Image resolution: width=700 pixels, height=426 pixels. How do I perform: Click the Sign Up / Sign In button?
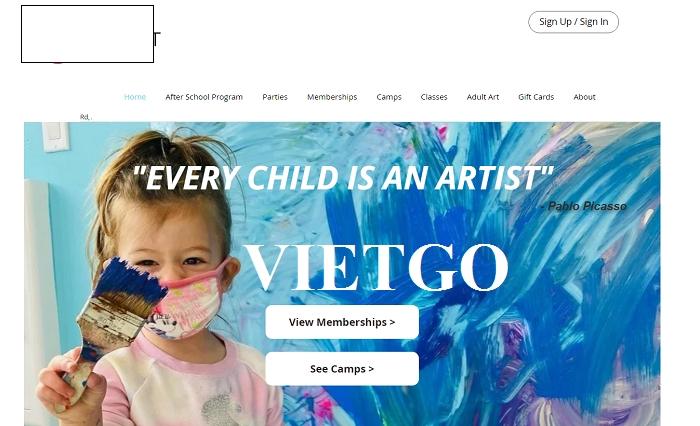(574, 22)
